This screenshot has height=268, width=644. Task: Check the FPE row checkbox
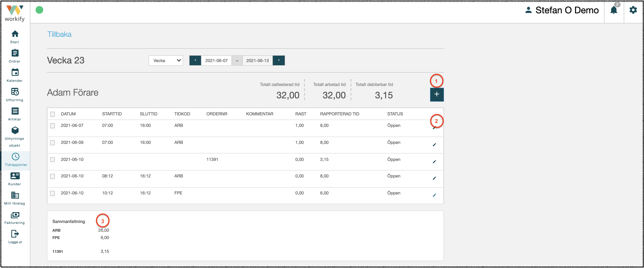[x=52, y=193]
